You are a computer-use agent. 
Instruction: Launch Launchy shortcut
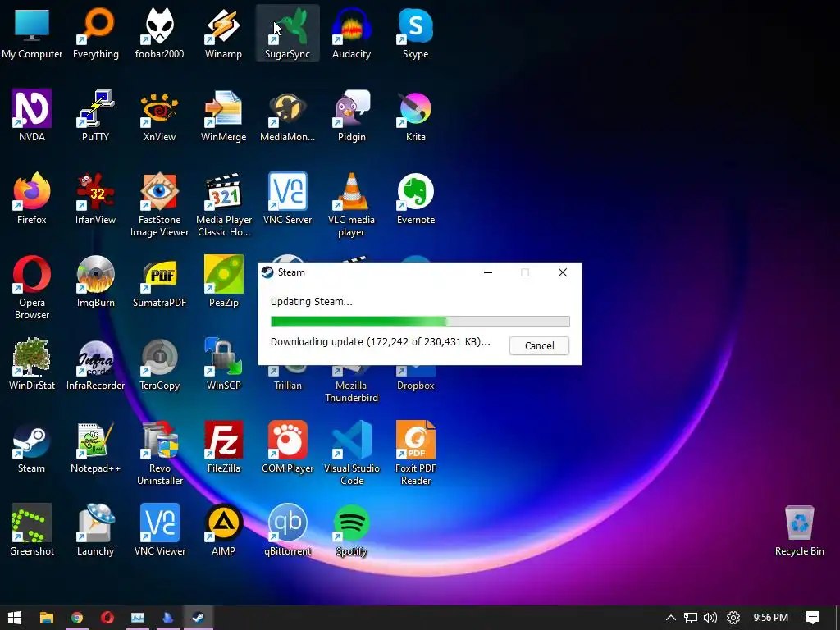[96, 530]
